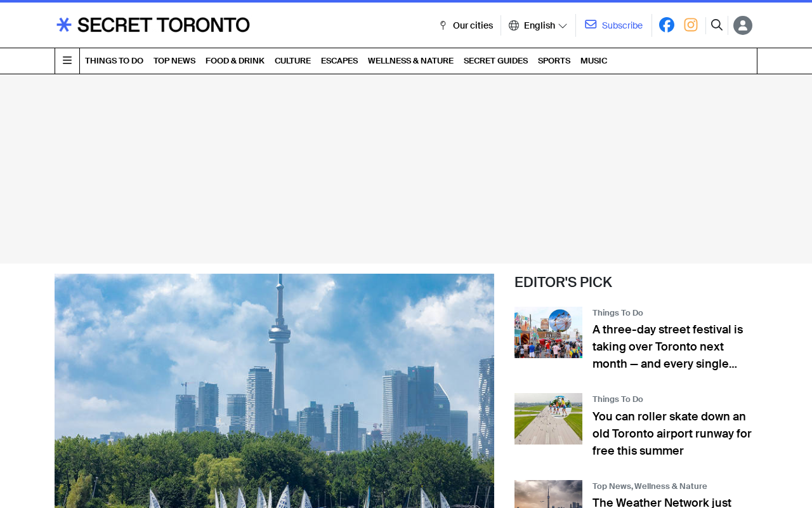Click Wellness & Nature tag in Editor's Pick
The image size is (812, 508).
671,486
